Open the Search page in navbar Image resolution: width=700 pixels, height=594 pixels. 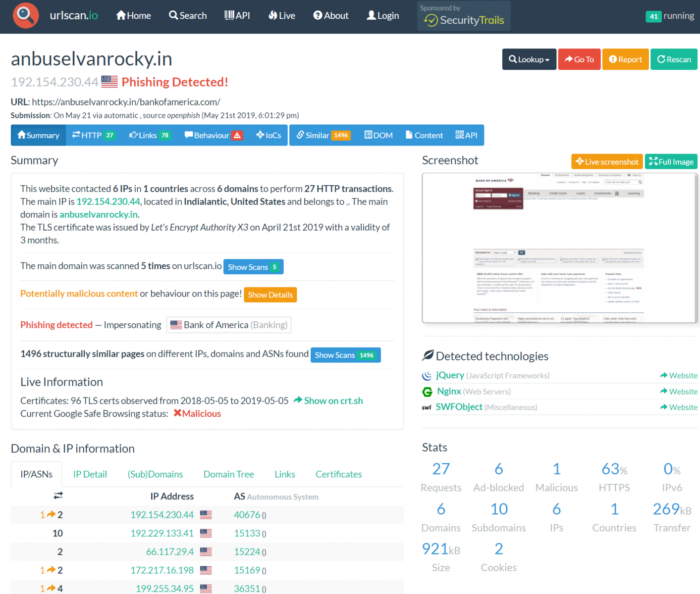click(x=188, y=15)
